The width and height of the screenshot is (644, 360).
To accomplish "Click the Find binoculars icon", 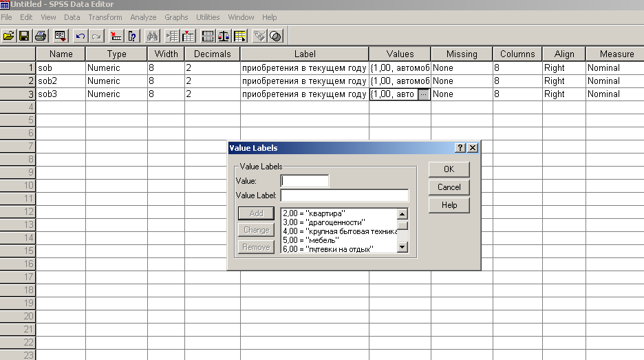I will [x=152, y=36].
